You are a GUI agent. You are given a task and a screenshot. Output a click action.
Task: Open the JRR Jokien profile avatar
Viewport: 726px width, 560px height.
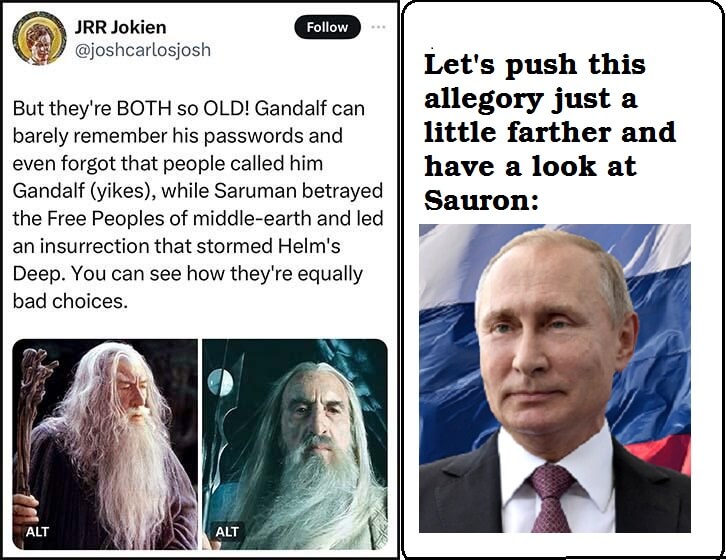coord(39,38)
